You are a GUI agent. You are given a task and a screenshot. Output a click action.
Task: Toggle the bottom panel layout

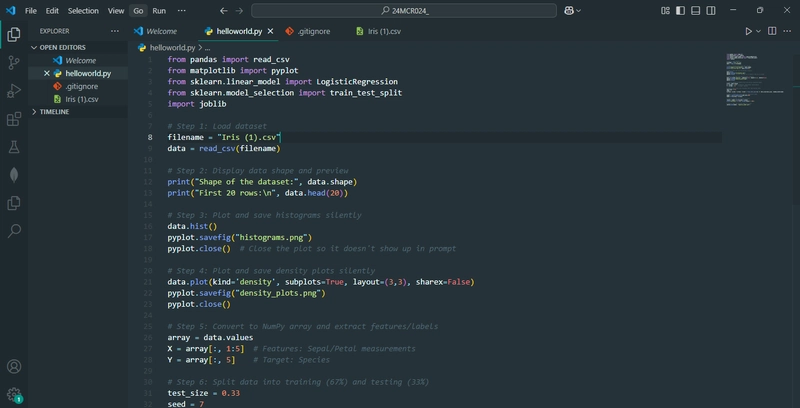(695, 11)
